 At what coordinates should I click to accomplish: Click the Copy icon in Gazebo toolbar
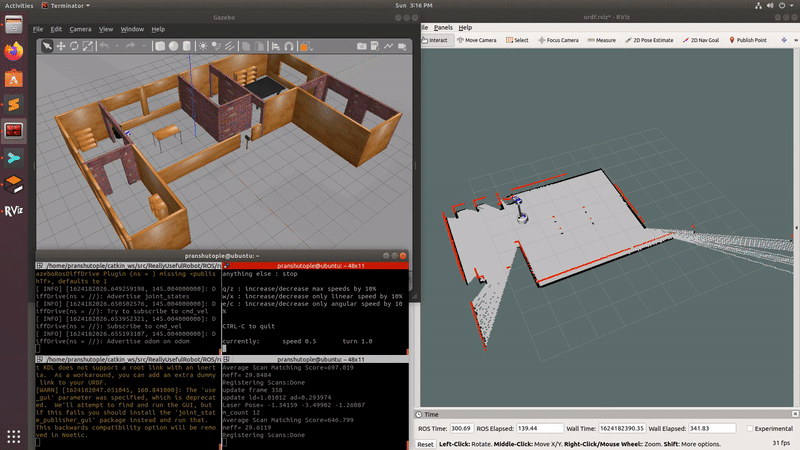pos(245,46)
